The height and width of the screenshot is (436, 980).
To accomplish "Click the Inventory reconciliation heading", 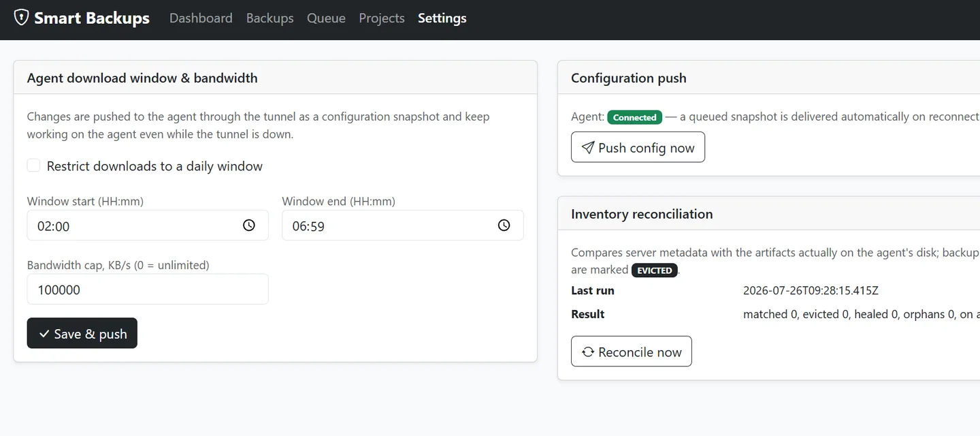I will point(642,214).
